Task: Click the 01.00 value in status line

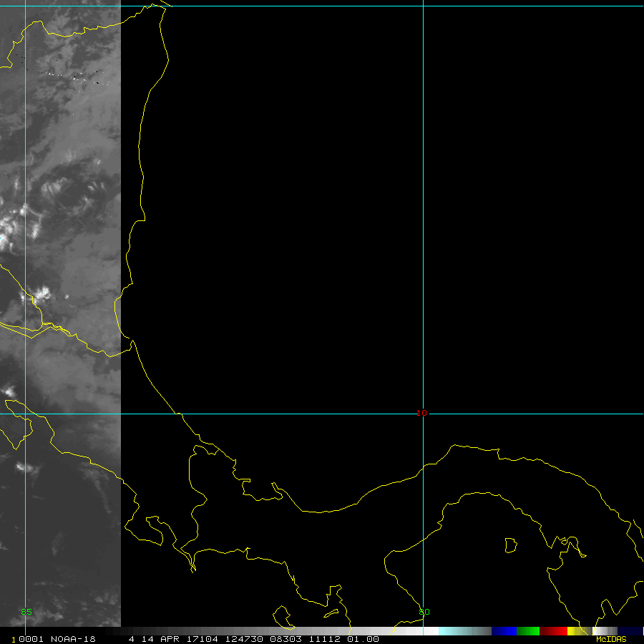Action: click(364, 639)
